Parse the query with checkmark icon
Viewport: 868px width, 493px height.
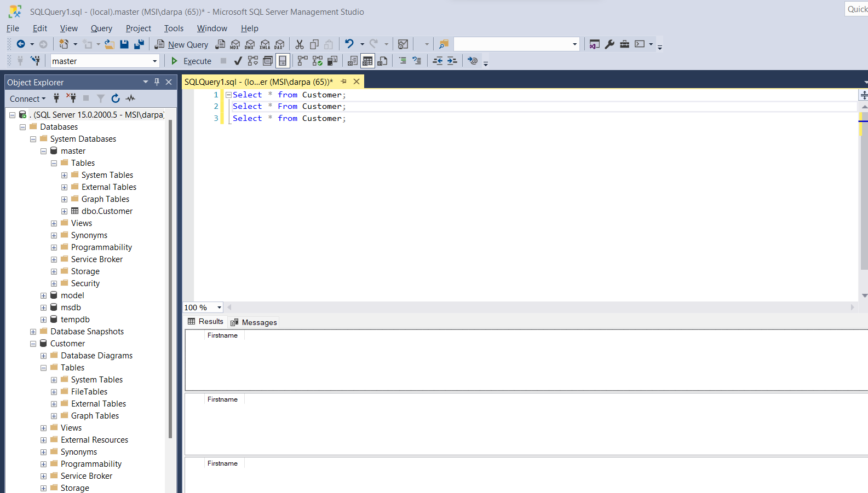click(x=238, y=61)
